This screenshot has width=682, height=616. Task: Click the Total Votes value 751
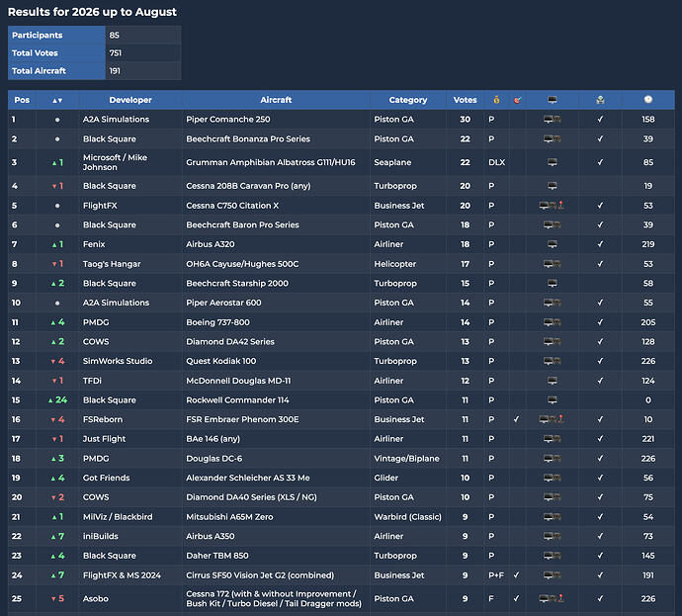click(116, 53)
